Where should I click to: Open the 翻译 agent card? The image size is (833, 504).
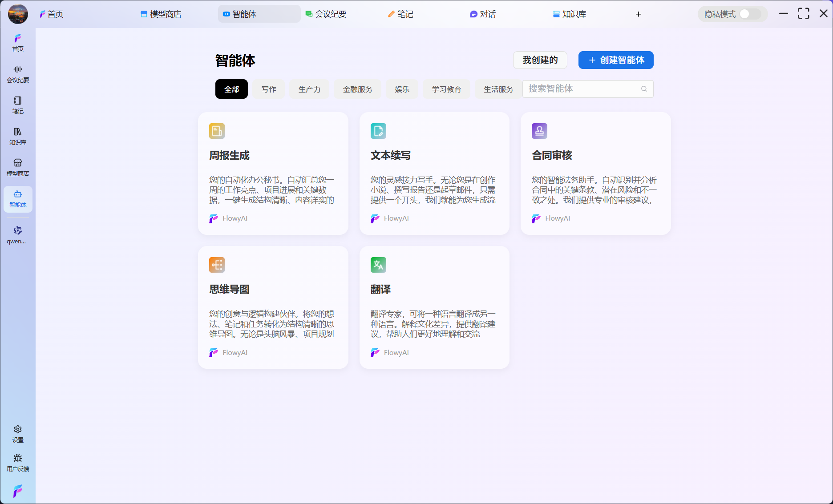[434, 307]
